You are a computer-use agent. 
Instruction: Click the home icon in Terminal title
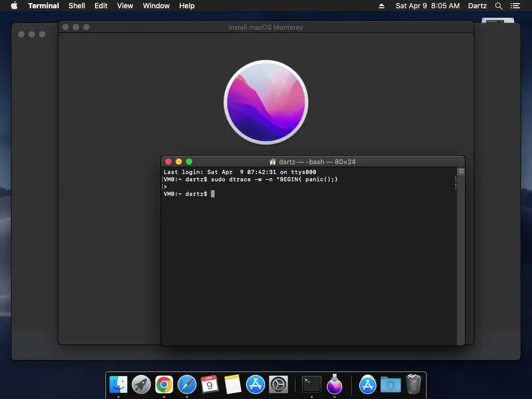point(272,162)
